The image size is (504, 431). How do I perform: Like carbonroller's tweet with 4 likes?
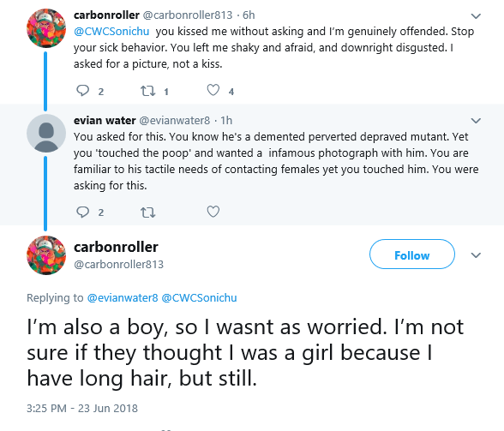213,90
